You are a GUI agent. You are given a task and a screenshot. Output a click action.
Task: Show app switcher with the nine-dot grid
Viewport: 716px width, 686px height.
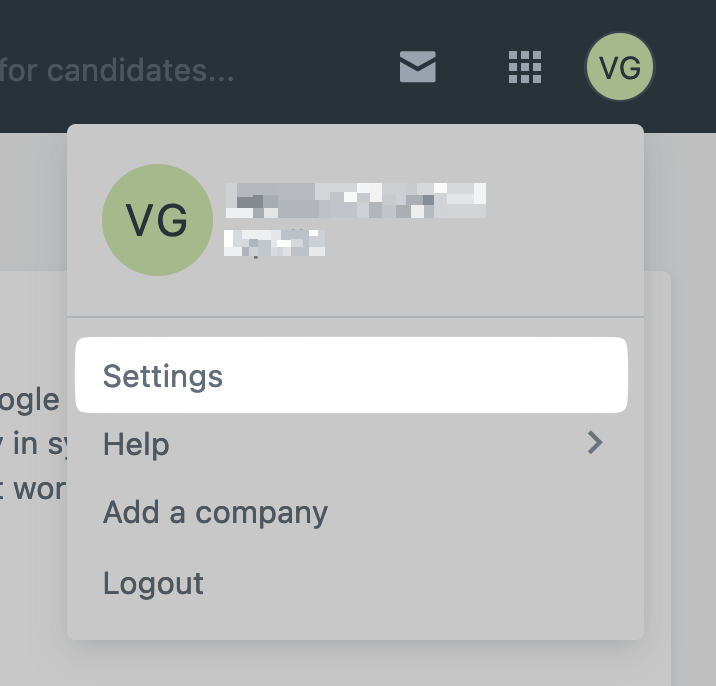(x=525, y=67)
